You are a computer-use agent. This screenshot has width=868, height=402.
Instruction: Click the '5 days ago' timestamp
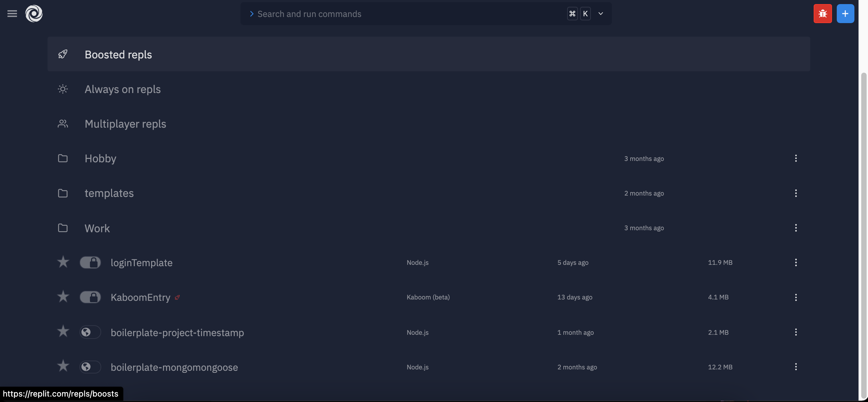(573, 262)
